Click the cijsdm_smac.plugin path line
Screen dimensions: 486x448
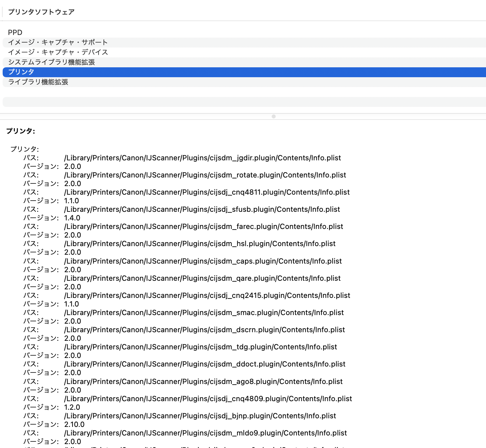204,312
